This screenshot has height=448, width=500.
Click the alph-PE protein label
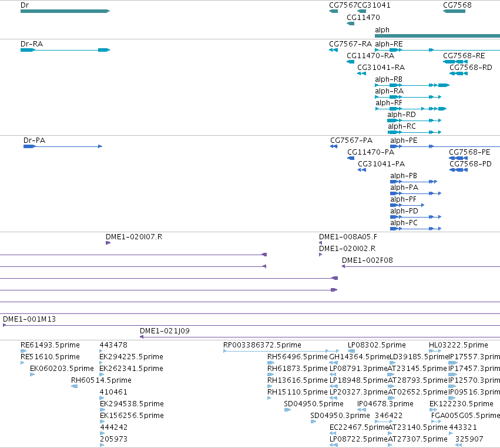pyautogui.click(x=404, y=140)
